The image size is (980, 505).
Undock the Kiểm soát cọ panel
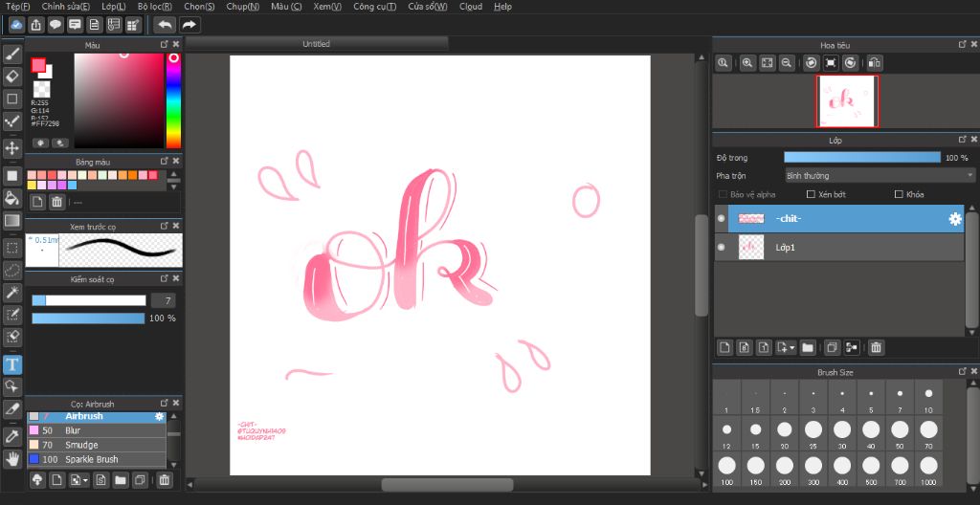[x=165, y=278]
